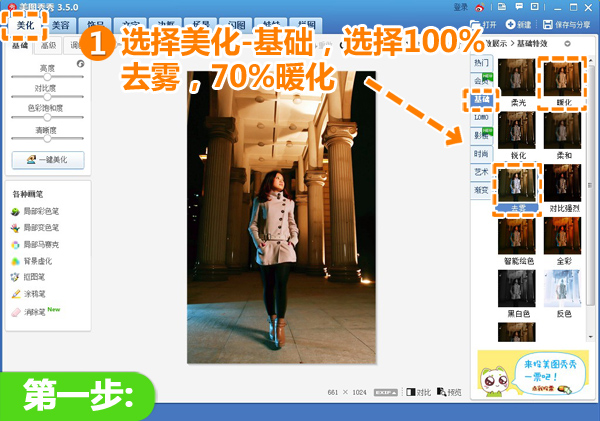The width and height of the screenshot is (600, 421).
Task: Open the title bar dropdown menu icon
Action: click(535, 7)
